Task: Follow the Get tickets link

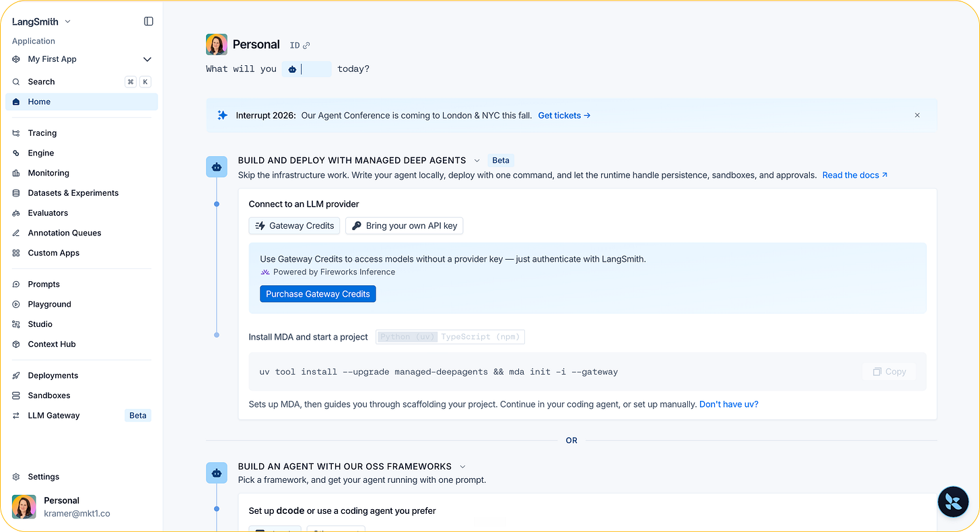Action: (x=564, y=116)
